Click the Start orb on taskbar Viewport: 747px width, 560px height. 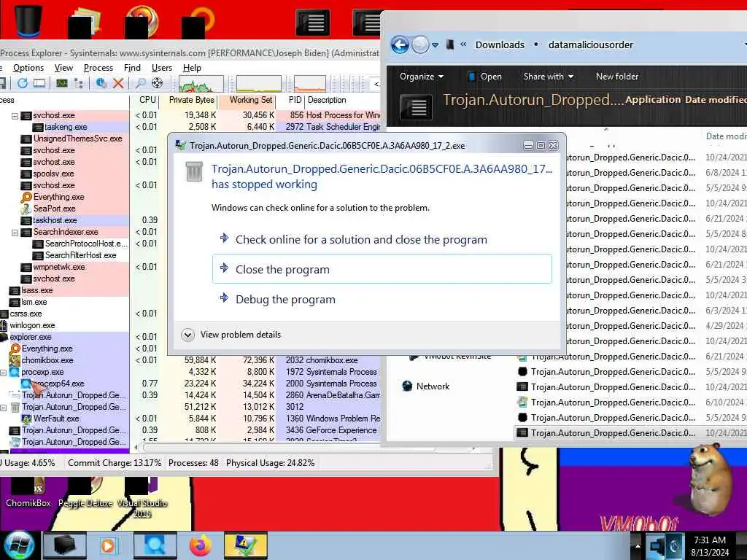(x=18, y=545)
